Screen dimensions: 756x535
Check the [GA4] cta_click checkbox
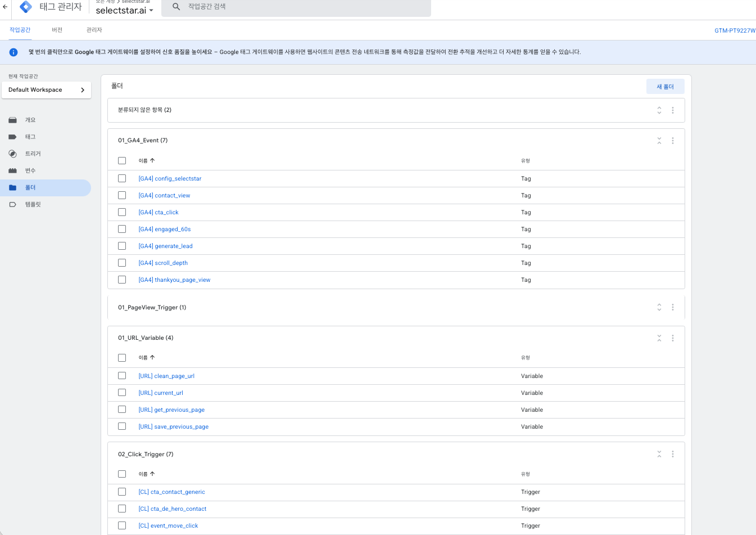(x=122, y=212)
